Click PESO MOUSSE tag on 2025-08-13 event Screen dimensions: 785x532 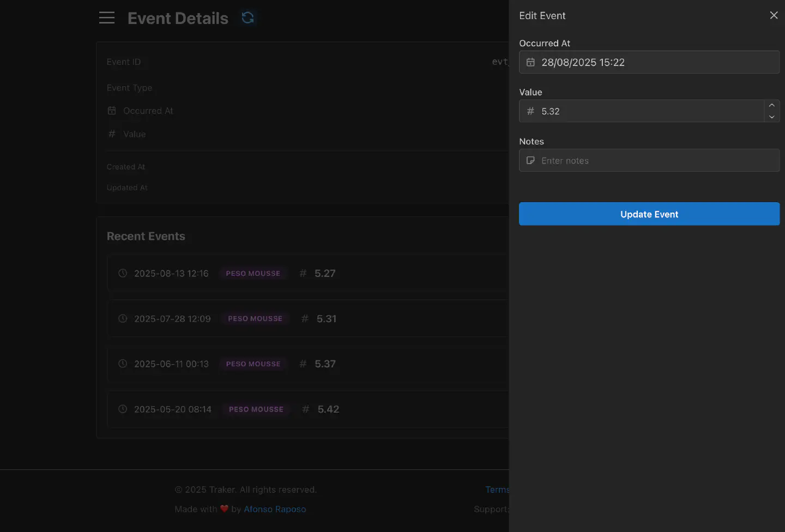coord(253,273)
